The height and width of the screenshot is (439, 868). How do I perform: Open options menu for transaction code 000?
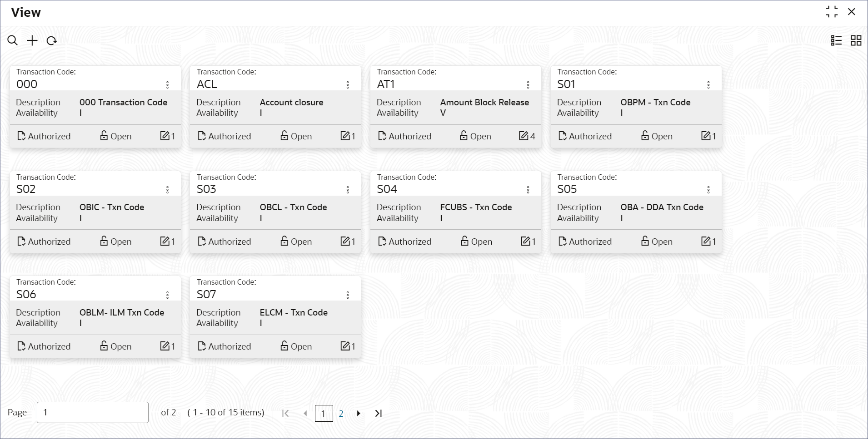click(167, 85)
